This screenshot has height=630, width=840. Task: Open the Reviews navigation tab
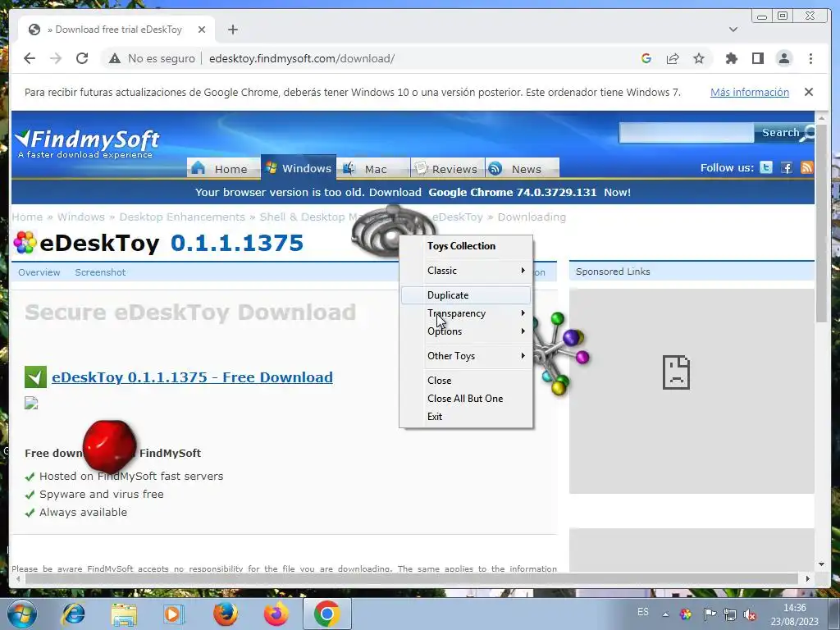pos(448,168)
